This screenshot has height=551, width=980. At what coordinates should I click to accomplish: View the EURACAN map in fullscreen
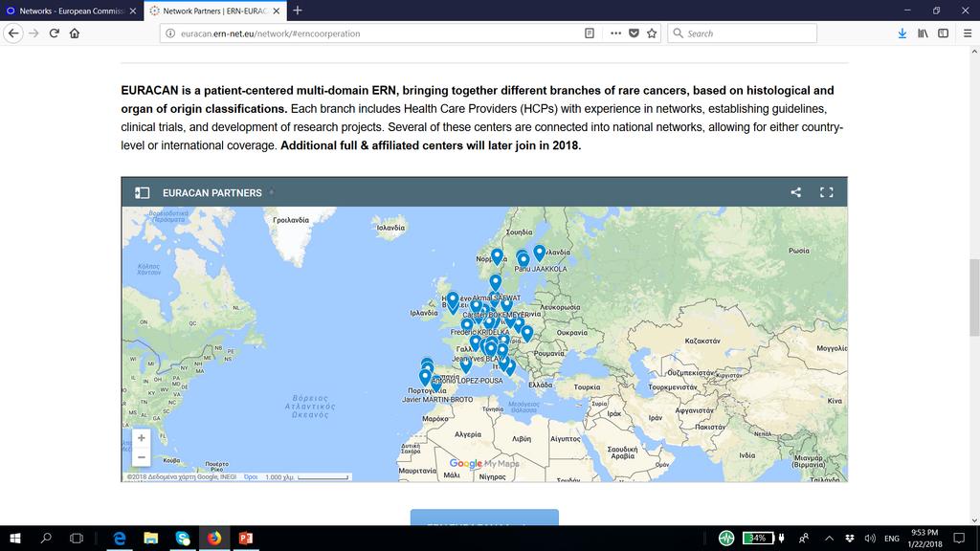point(826,192)
